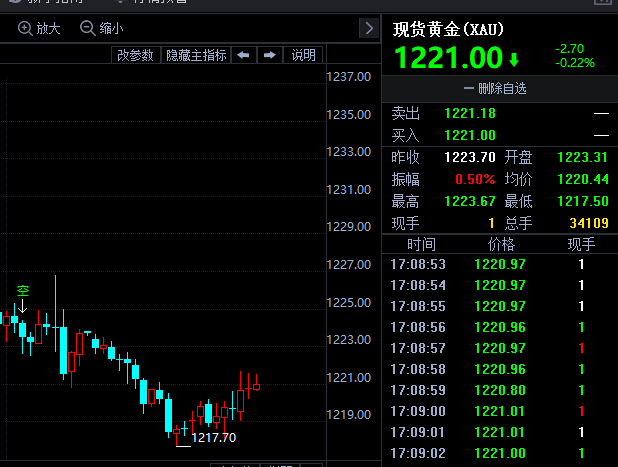618x467 pixels.
Task: Click the 1217.70 low price label on chart
Action: pyautogui.click(x=213, y=438)
